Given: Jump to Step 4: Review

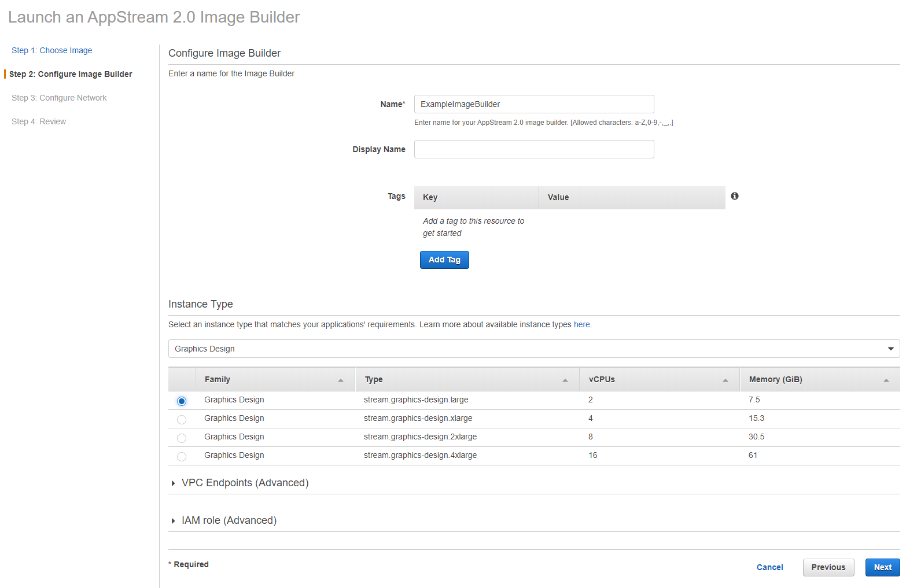Looking at the screenshot, I should 39,121.
